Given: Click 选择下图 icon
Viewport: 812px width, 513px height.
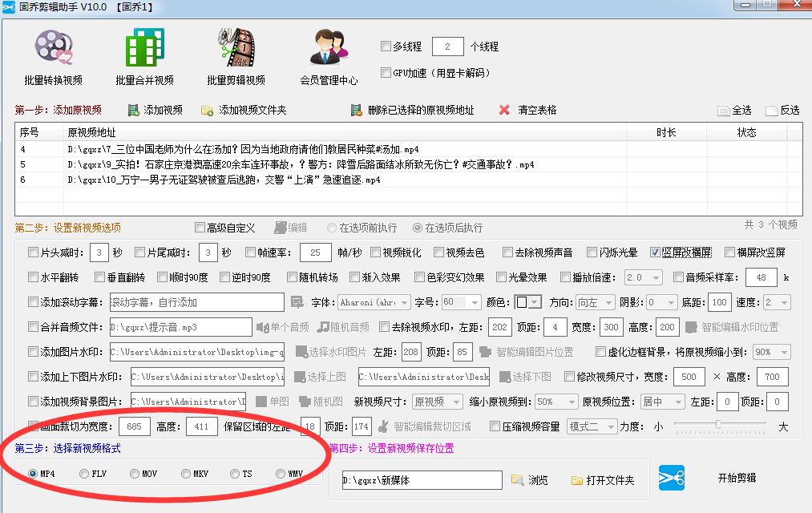Looking at the screenshot, I should point(505,377).
